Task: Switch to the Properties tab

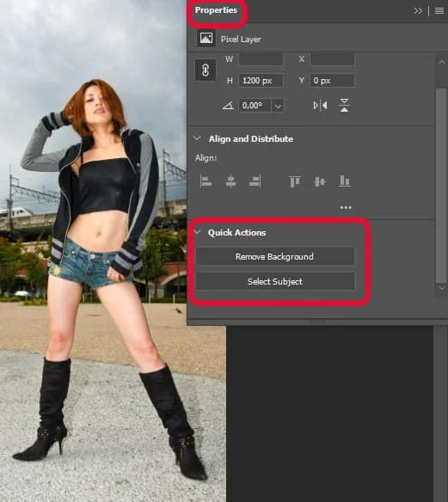Action: (216, 10)
